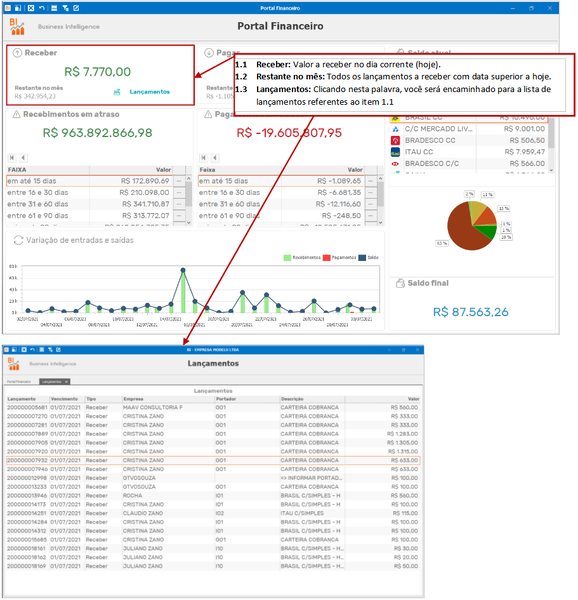This screenshot has width=578, height=600.
Task: Go to first page in Pagamentos em atraso table
Action: pos(204,158)
